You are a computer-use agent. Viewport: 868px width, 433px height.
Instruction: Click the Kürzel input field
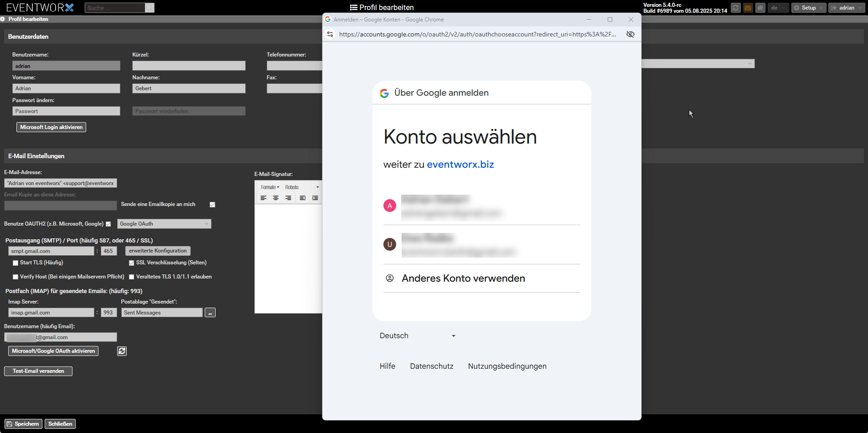189,66
